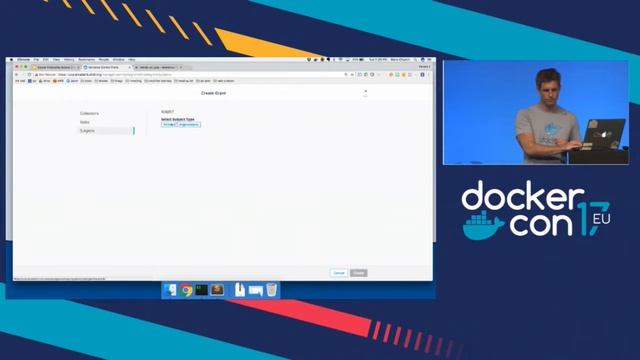Image resolution: width=640 pixels, height=360 pixels.
Task: Open the Spotlight search icon in the menu bar
Action: 416,60
